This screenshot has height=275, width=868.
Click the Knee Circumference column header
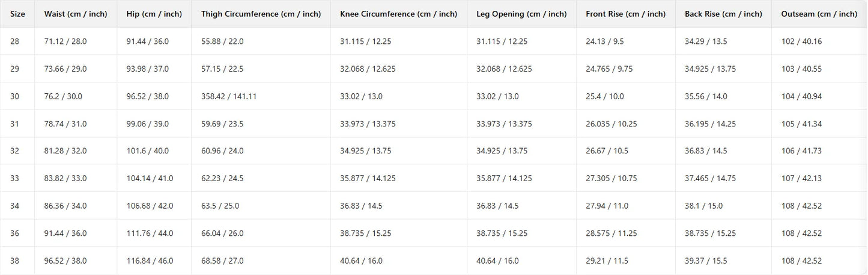398,14
